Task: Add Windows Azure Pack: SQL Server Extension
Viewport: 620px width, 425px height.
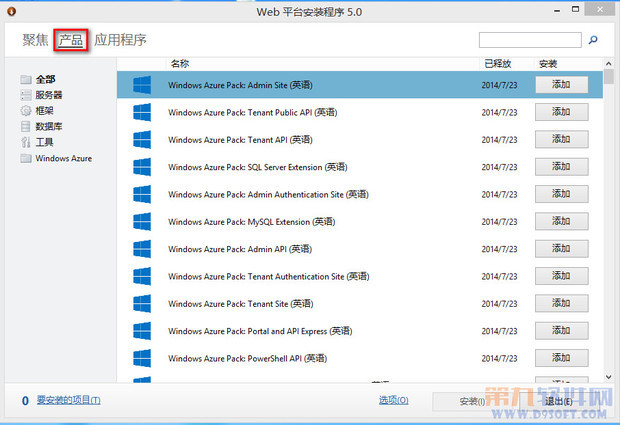Action: 561,166
